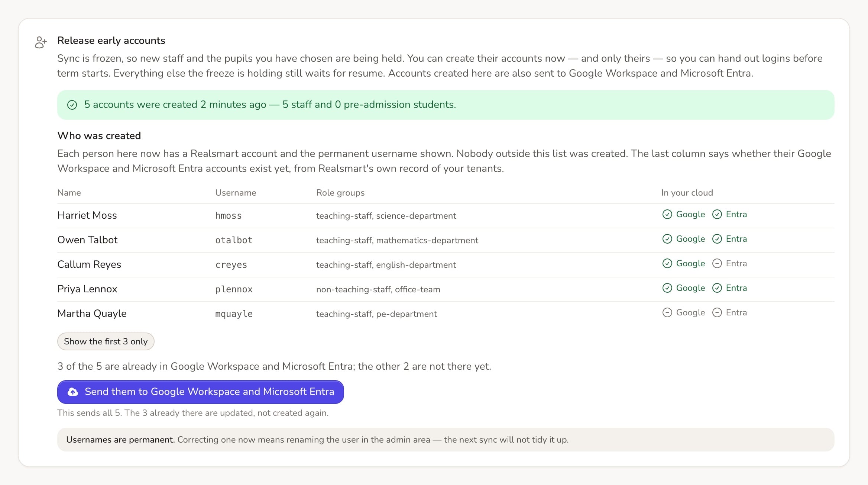Viewport: 868px width, 485px height.
Task: Click role groups teaching-staff, science-department
Action: pyautogui.click(x=386, y=216)
